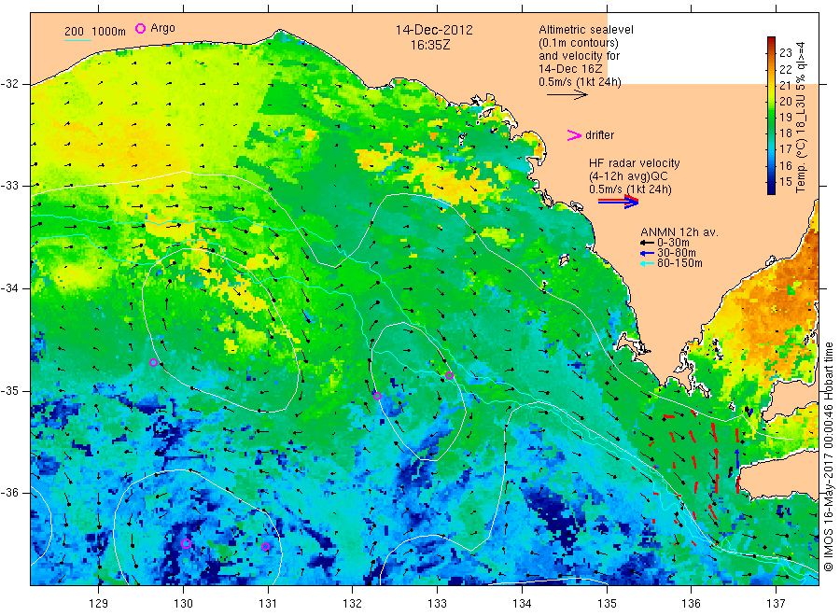Click the 'ANMN 12h av.' label
The width and height of the screenshot is (840, 616).
pyautogui.click(x=679, y=232)
